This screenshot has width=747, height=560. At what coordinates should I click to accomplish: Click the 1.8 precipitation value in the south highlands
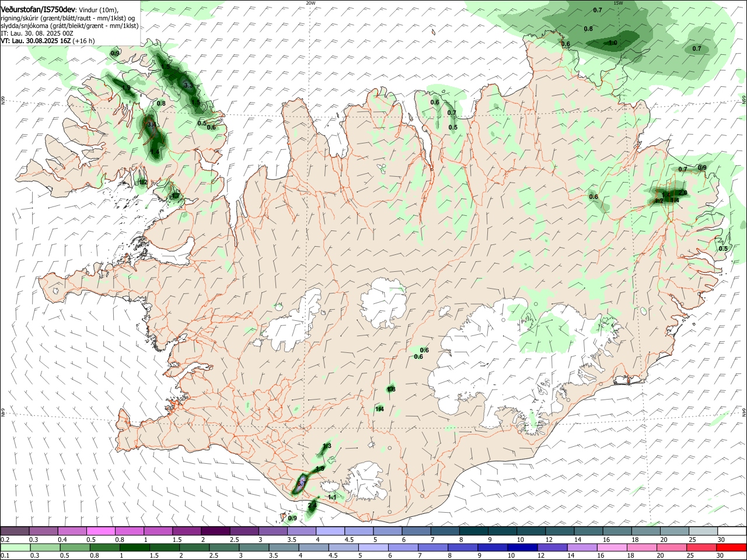pyautogui.click(x=391, y=389)
